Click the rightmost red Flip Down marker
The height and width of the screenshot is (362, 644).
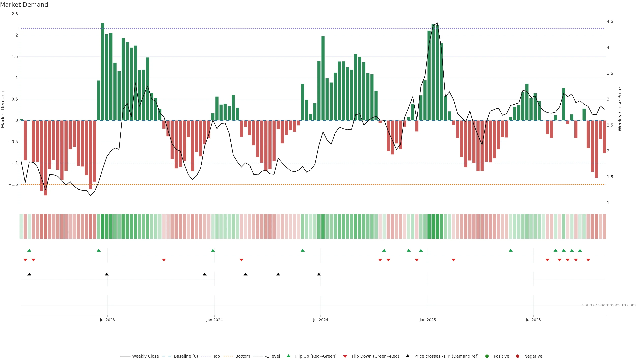pos(588,260)
